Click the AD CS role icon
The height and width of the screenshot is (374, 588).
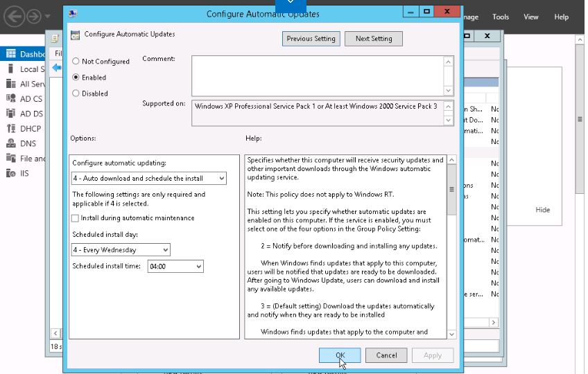click(11, 98)
